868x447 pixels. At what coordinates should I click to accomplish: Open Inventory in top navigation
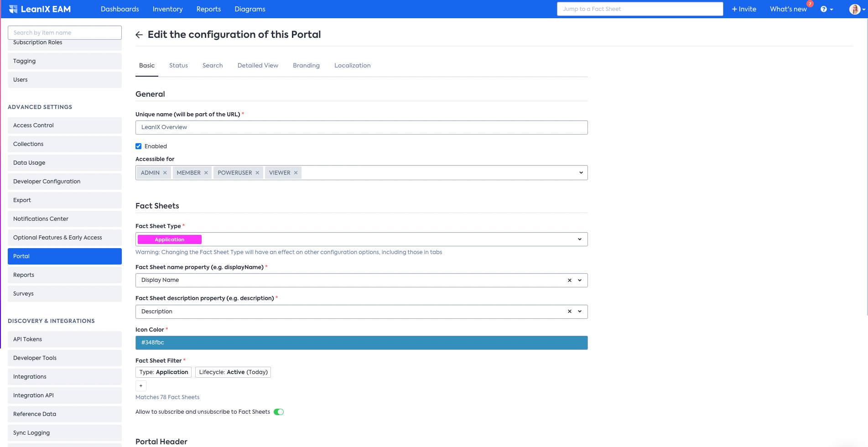(167, 9)
